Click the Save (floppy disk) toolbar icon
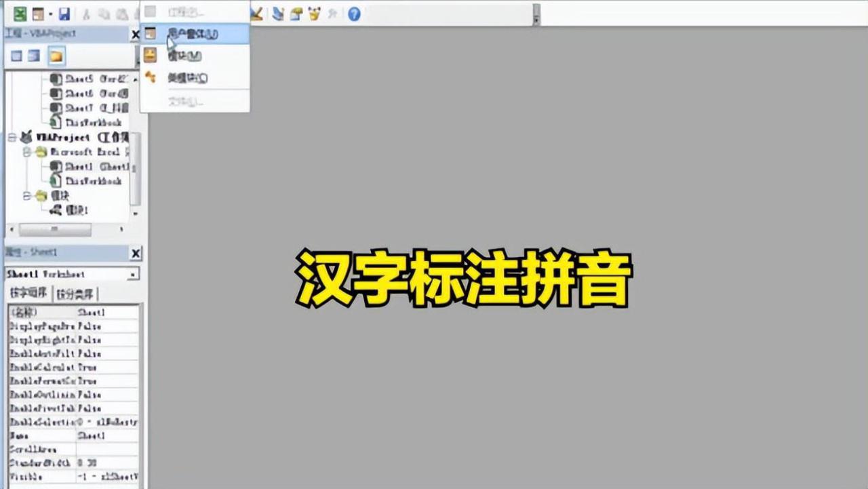 tap(64, 14)
